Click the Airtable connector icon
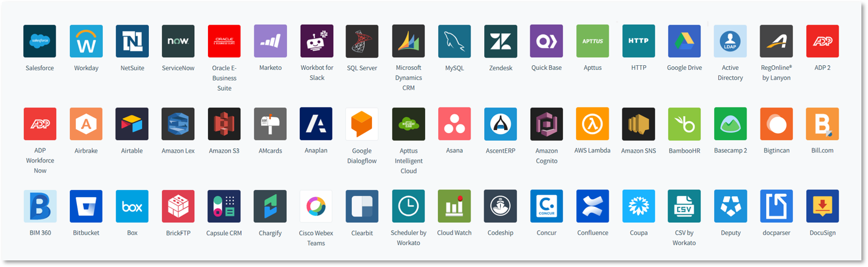The width and height of the screenshot is (868, 267). click(132, 124)
